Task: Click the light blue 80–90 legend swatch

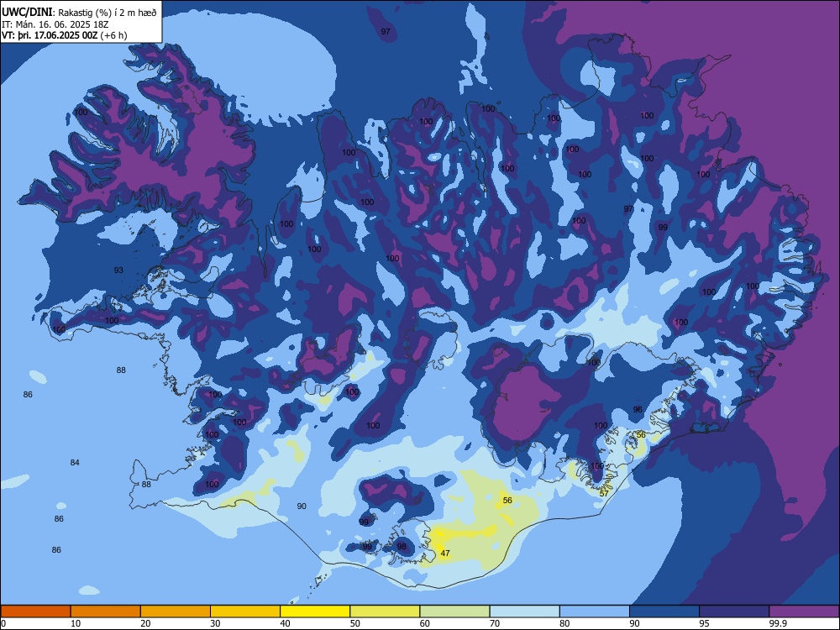Action: 595,612
